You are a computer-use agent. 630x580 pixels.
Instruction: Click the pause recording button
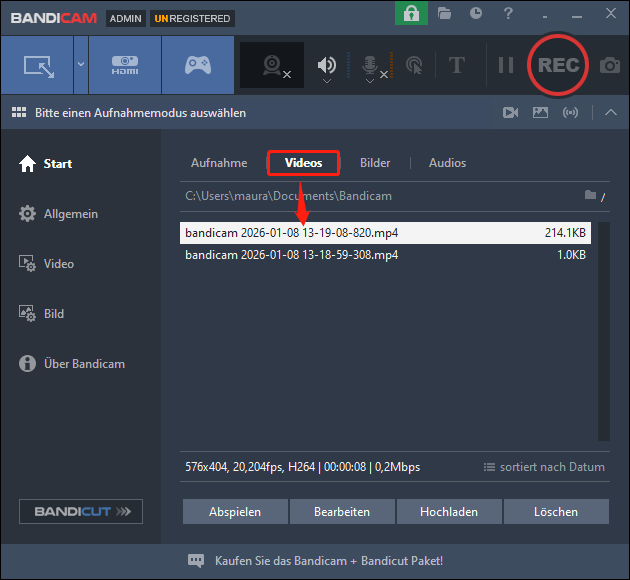point(506,65)
